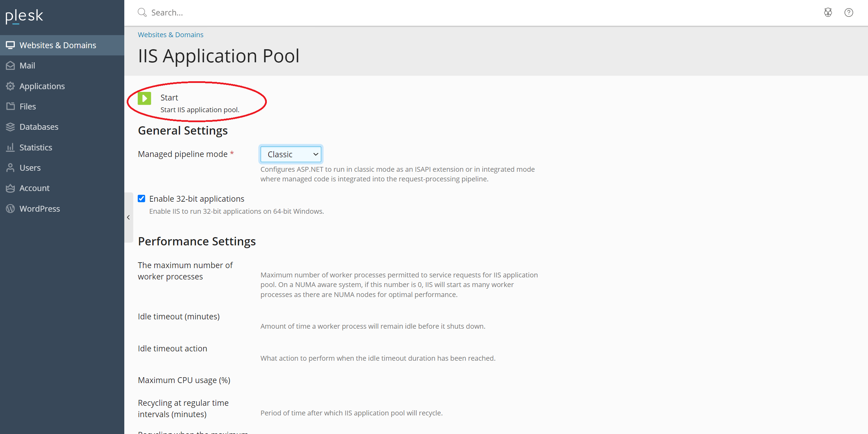Open the Databases section
Screen dimensions: 868x434
click(62, 127)
